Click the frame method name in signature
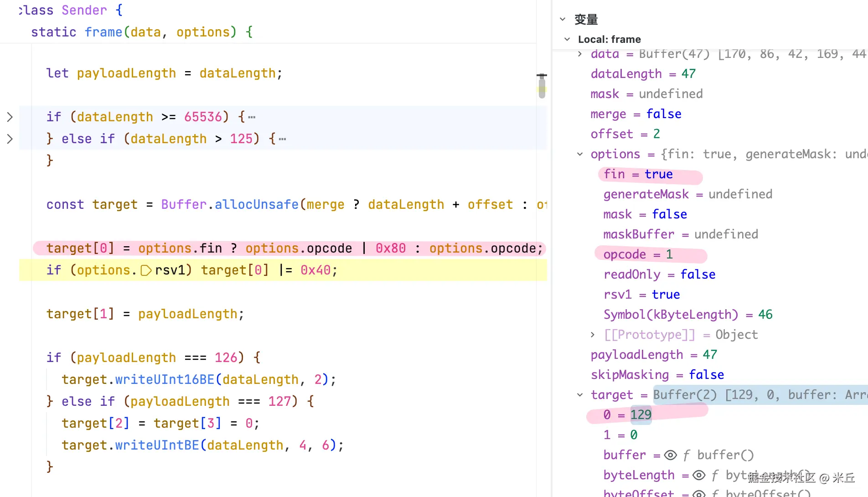 click(103, 32)
